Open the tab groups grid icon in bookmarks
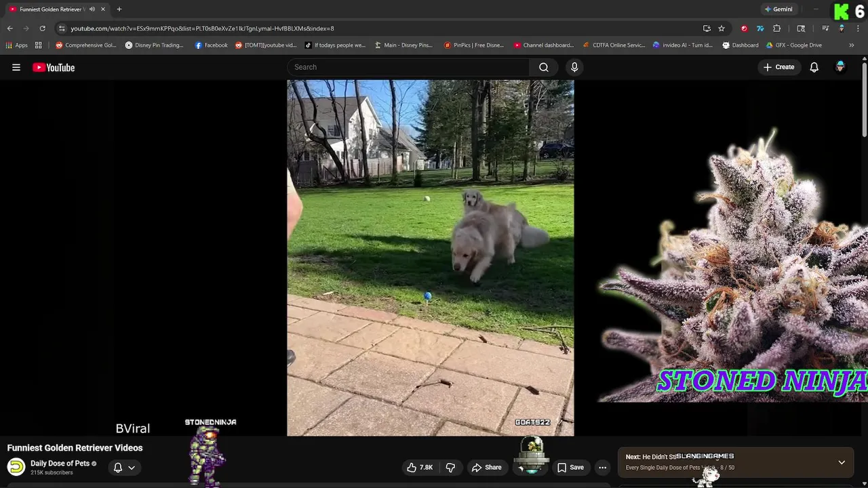This screenshot has height=488, width=868. [39, 45]
